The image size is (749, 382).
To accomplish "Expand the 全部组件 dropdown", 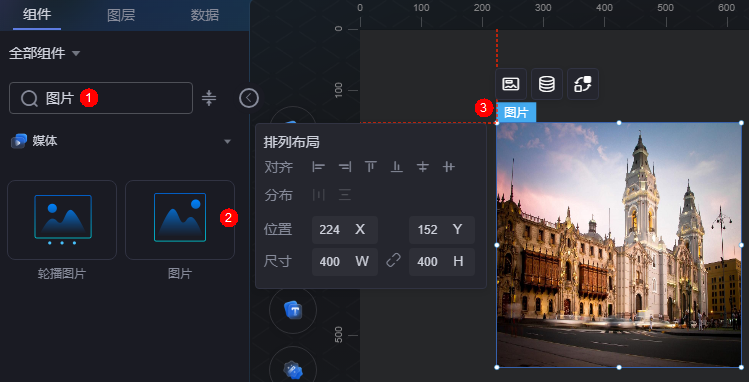I will tap(44, 53).
